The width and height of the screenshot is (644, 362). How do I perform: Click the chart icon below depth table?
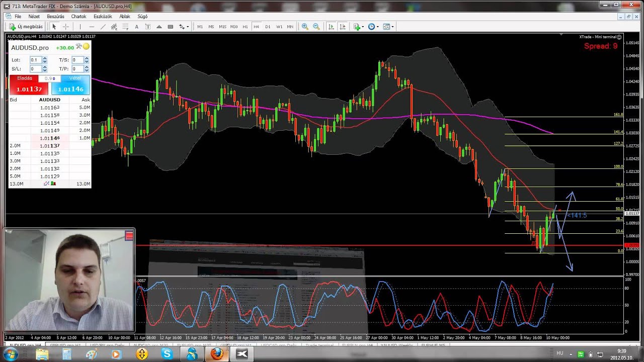coord(46,184)
